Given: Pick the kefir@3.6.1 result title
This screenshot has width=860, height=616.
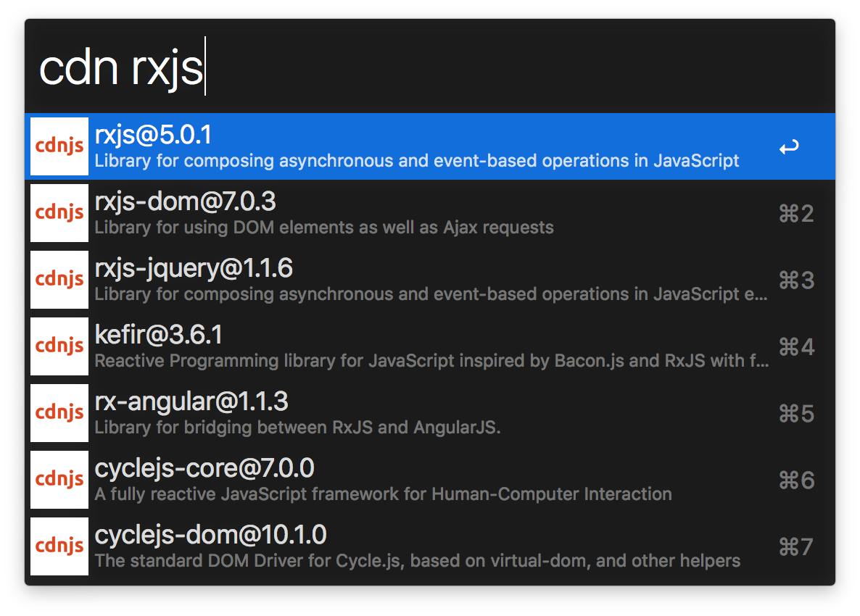Looking at the screenshot, I should [x=159, y=335].
